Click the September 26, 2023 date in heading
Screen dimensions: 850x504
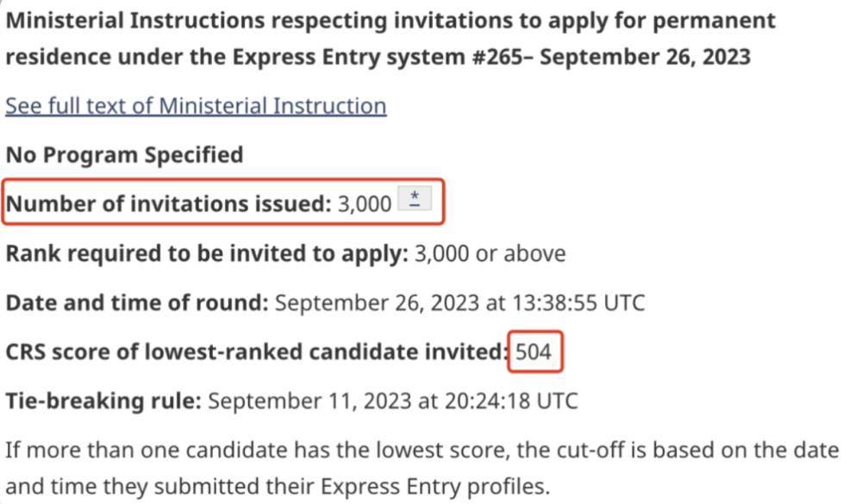(x=645, y=56)
